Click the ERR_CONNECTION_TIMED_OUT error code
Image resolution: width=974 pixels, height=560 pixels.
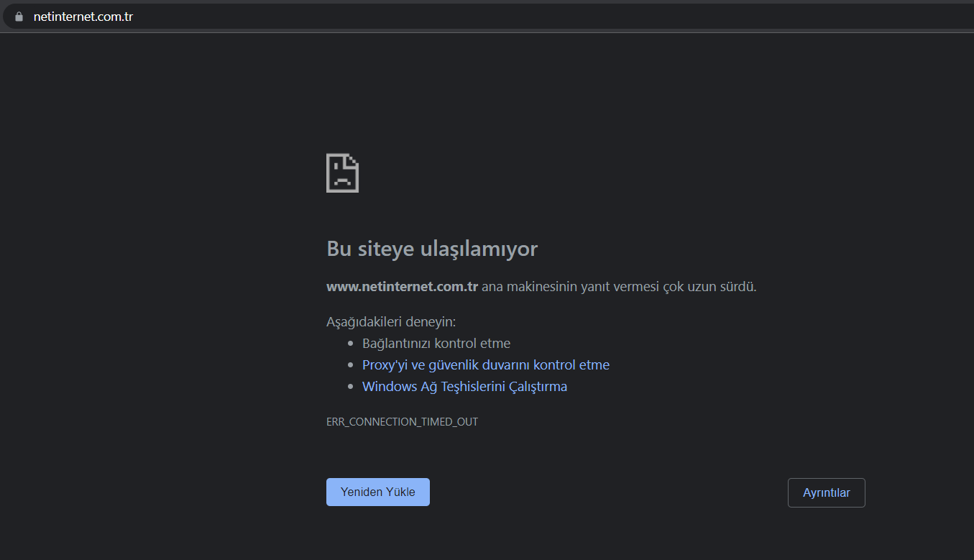tap(403, 422)
